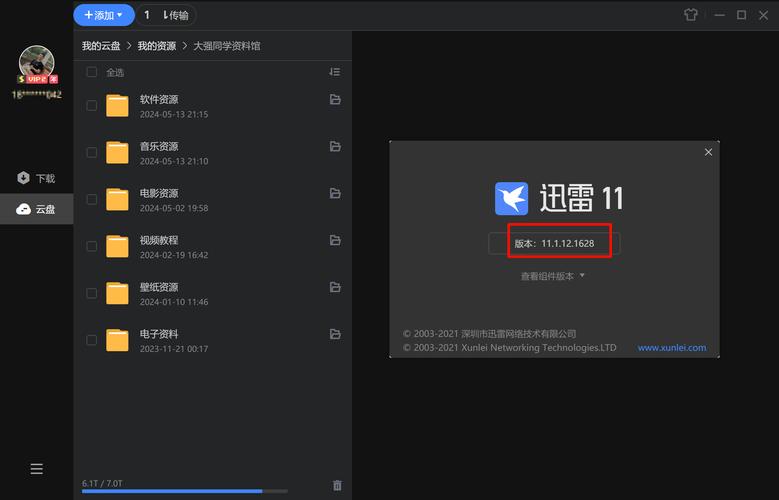
Task: Click the skin/theme shirt icon in title bar
Action: pyautogui.click(x=691, y=15)
